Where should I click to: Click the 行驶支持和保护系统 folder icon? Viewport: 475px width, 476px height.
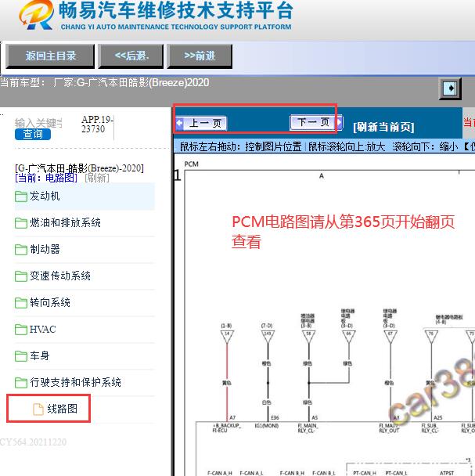[x=21, y=383]
